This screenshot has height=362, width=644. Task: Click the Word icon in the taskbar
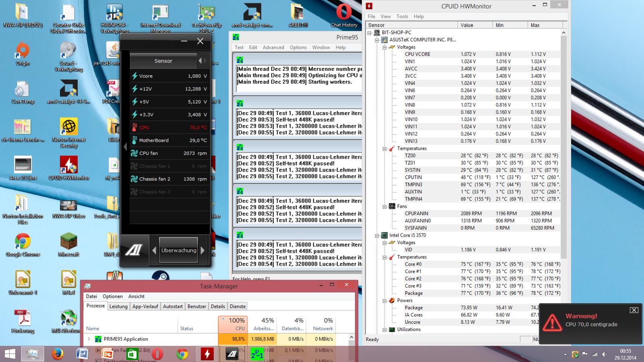(82, 354)
